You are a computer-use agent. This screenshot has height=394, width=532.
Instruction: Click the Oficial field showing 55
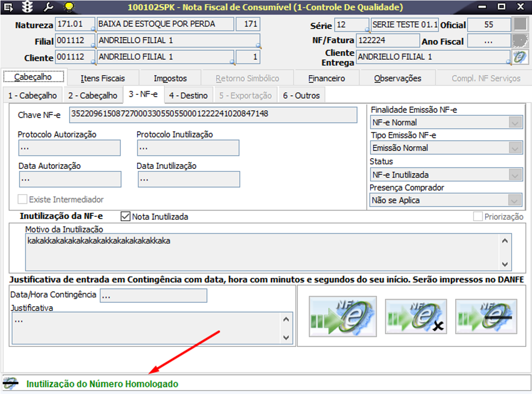pos(489,25)
